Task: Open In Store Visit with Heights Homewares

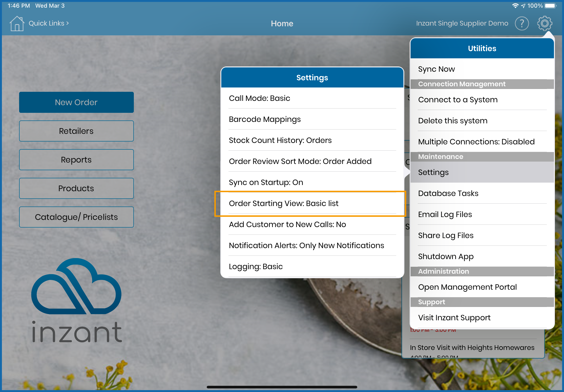Action: click(x=472, y=348)
